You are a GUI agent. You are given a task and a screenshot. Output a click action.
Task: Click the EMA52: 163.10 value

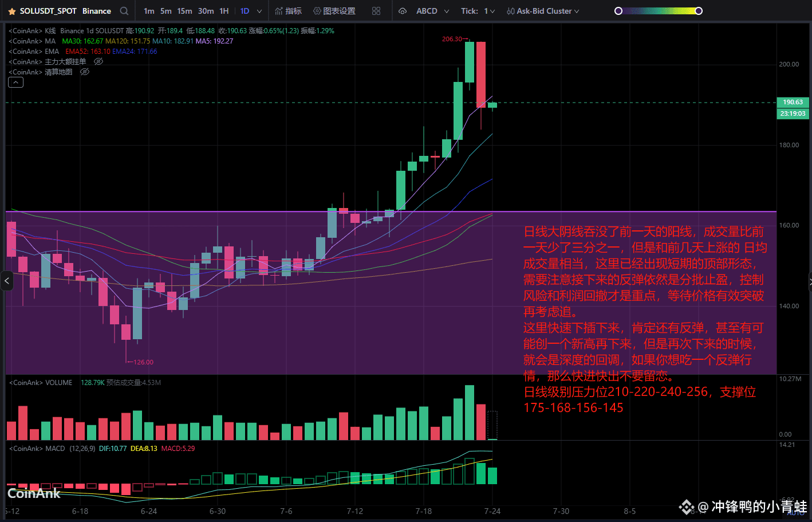tap(88, 51)
